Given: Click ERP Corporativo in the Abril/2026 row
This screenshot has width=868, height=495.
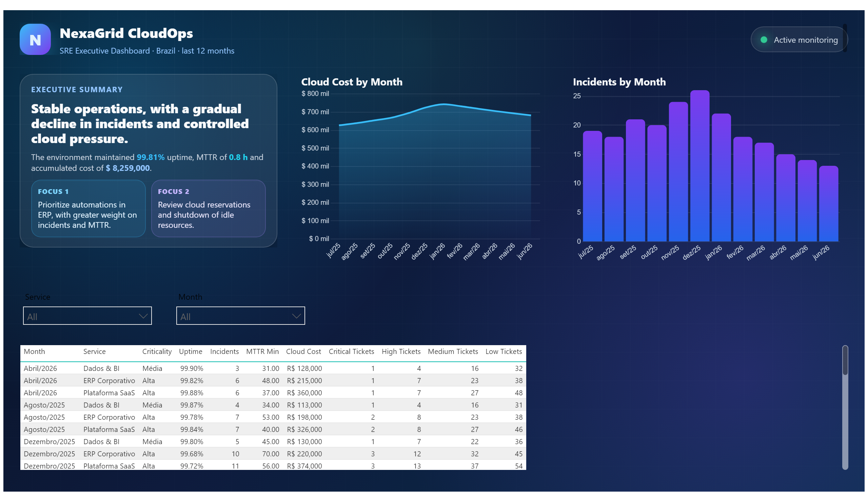Looking at the screenshot, I should coord(109,381).
